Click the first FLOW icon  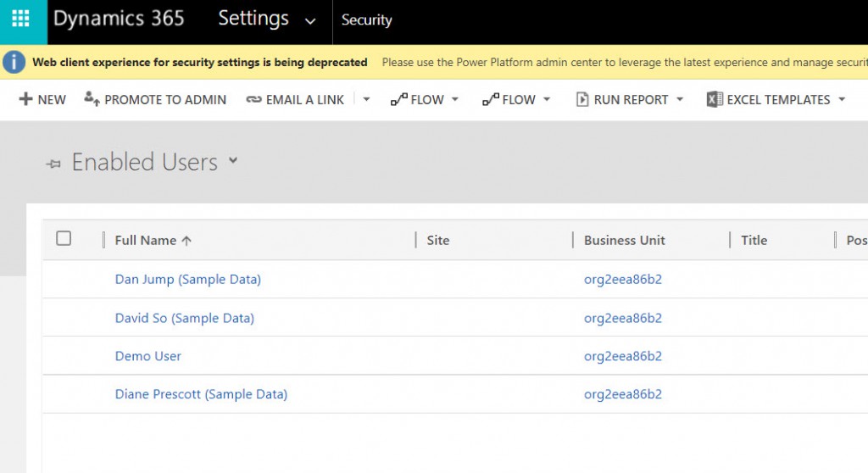[x=398, y=99]
